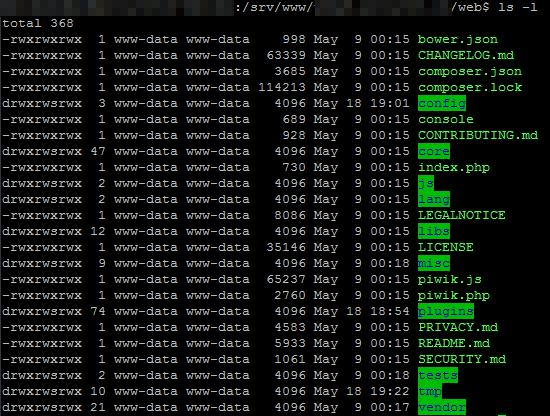Click file size 730 for index.php
Screen dimensions: 550x416
click(x=294, y=167)
